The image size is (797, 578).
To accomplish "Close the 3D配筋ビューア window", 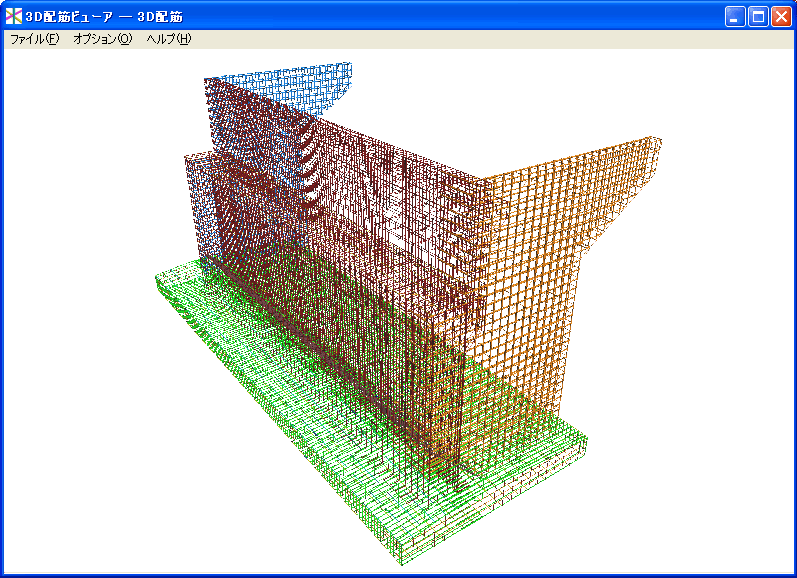I will pos(781,17).
